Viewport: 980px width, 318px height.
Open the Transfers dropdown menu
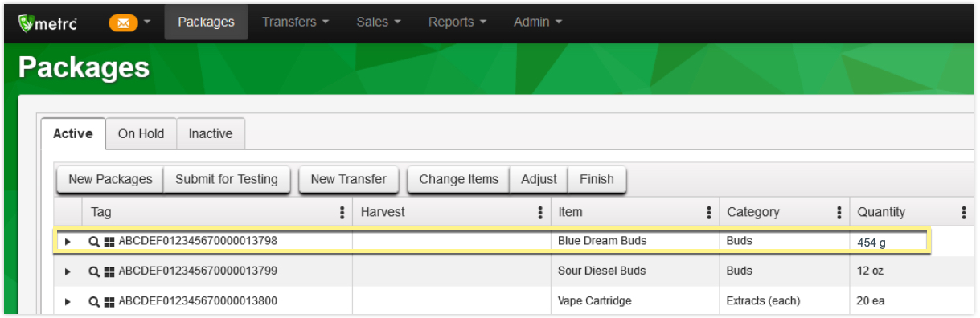coord(295,22)
